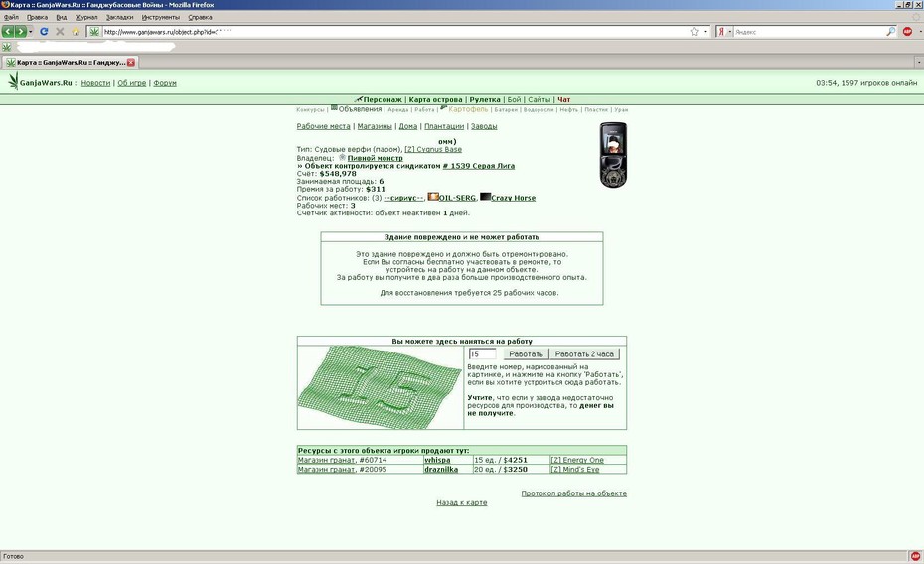Image resolution: width=924 pixels, height=564 pixels.
Task: Open the Журнал menu
Action: [x=86, y=17]
